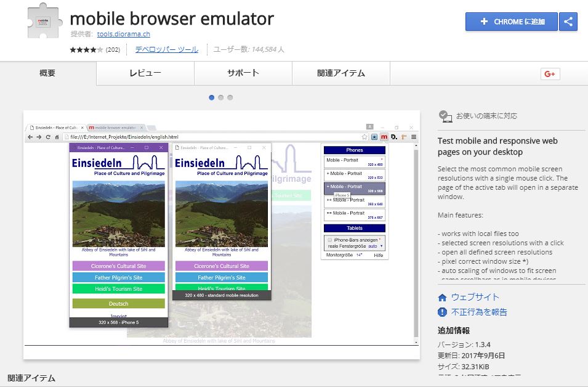This screenshot has height=387, width=588.
Task: Select the Einsiedeln - Place of Culture browser tab
Action: coord(56,128)
